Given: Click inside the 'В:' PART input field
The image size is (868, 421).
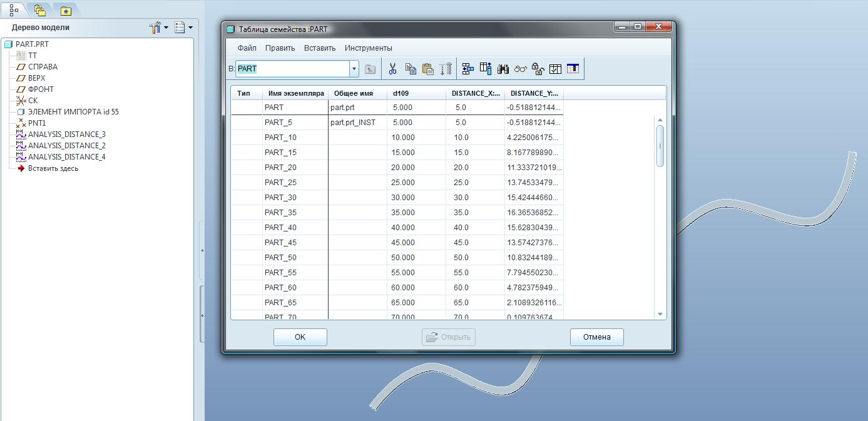Looking at the screenshot, I should tap(292, 69).
